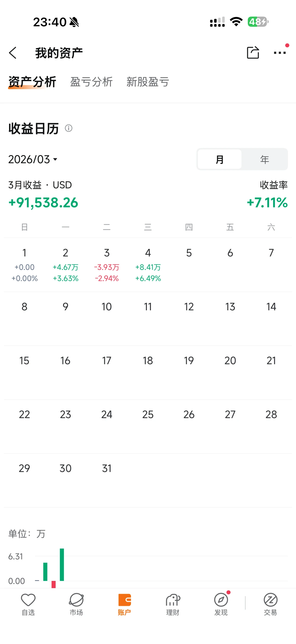Tap March 4 with +8.41万 gain

pyautogui.click(x=148, y=265)
